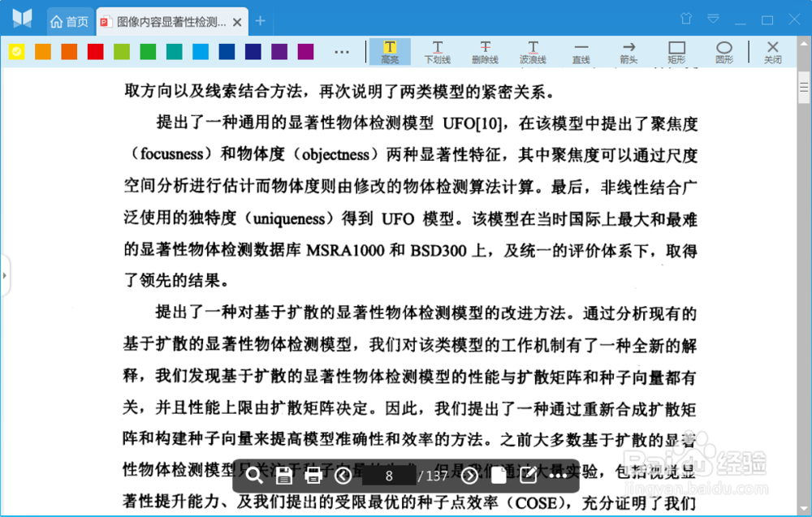Go to the 首页 home tab
This screenshot has width=812, height=517.
[x=70, y=22]
